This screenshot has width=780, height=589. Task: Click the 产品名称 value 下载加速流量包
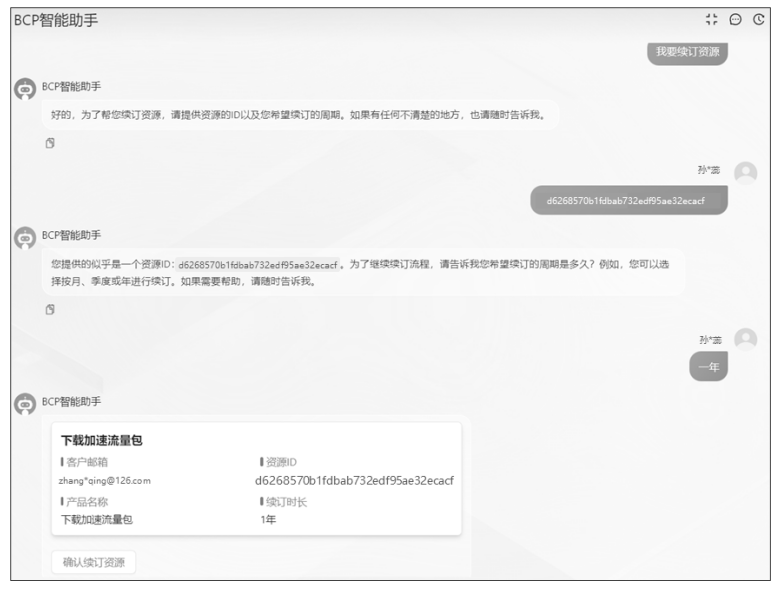click(x=97, y=519)
